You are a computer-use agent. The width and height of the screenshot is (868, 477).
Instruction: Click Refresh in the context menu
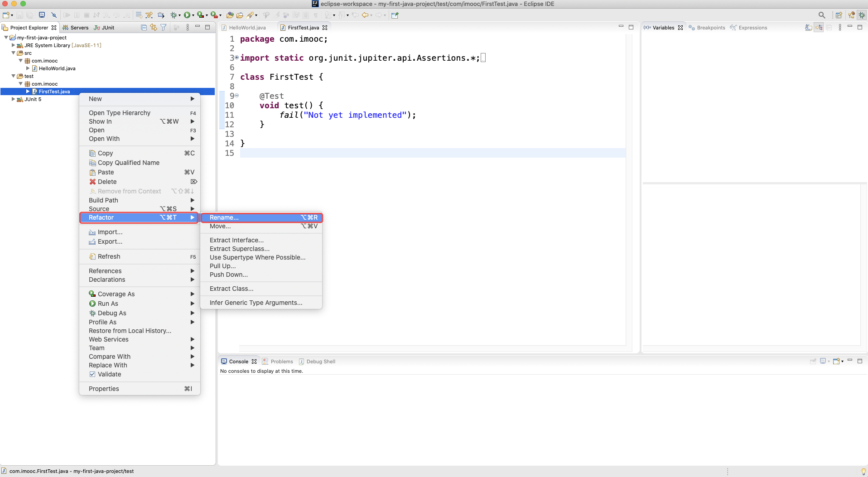pyautogui.click(x=140, y=256)
